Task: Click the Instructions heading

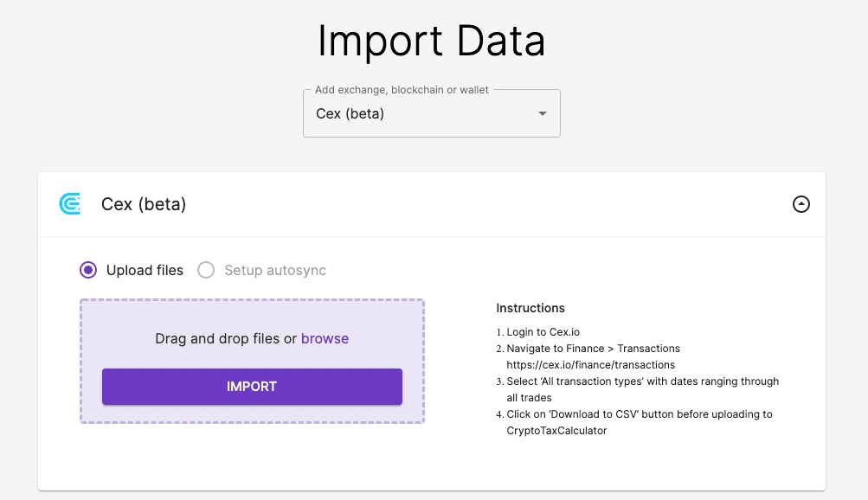Action: pos(530,308)
